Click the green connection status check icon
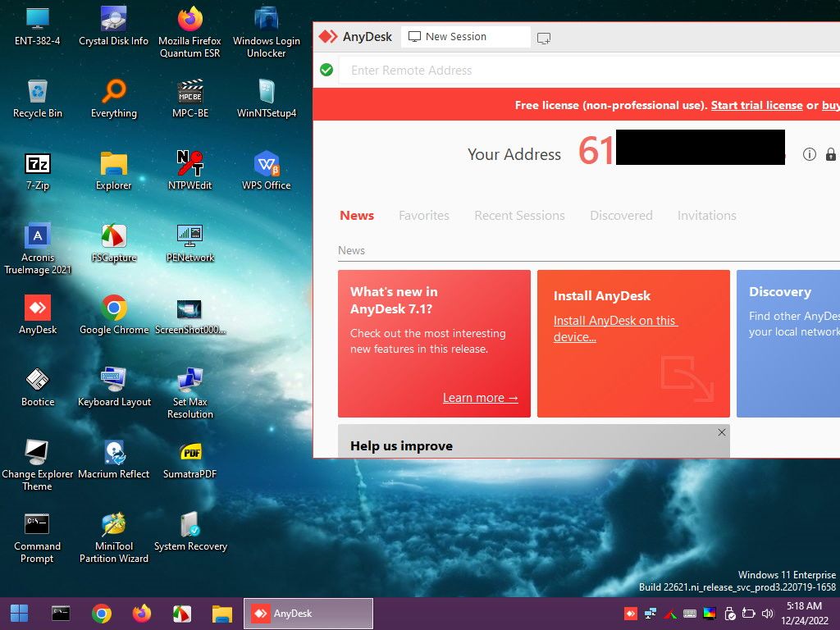Image resolution: width=840 pixels, height=630 pixels. 326,70
